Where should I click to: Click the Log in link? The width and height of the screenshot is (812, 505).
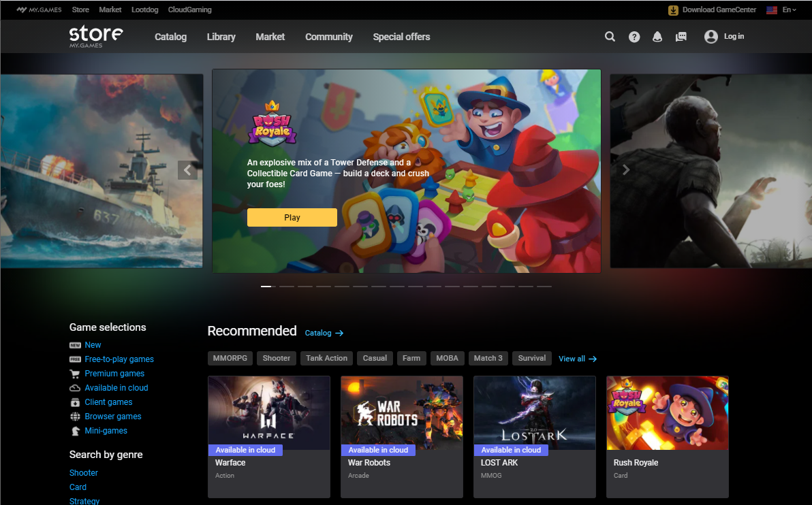click(x=734, y=36)
